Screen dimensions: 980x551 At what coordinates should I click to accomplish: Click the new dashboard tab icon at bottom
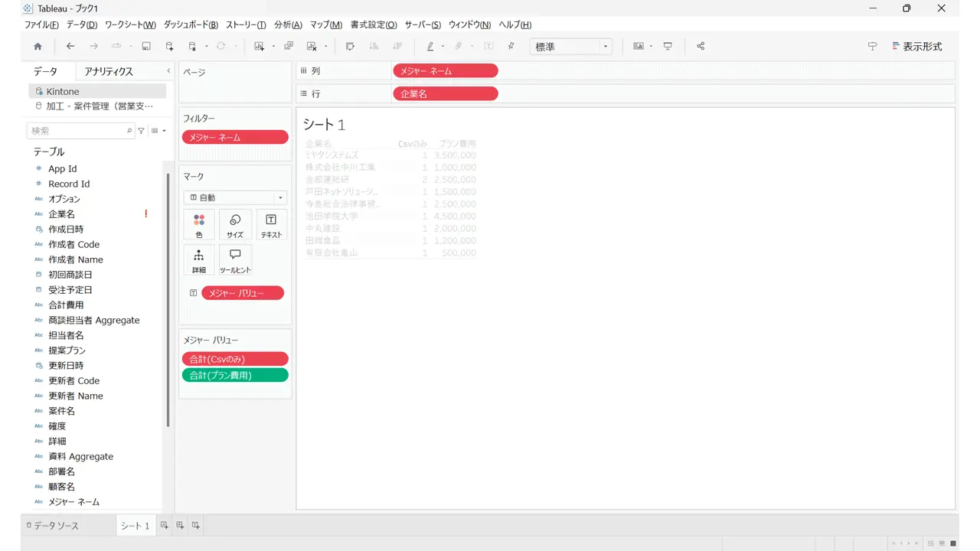[x=180, y=525]
